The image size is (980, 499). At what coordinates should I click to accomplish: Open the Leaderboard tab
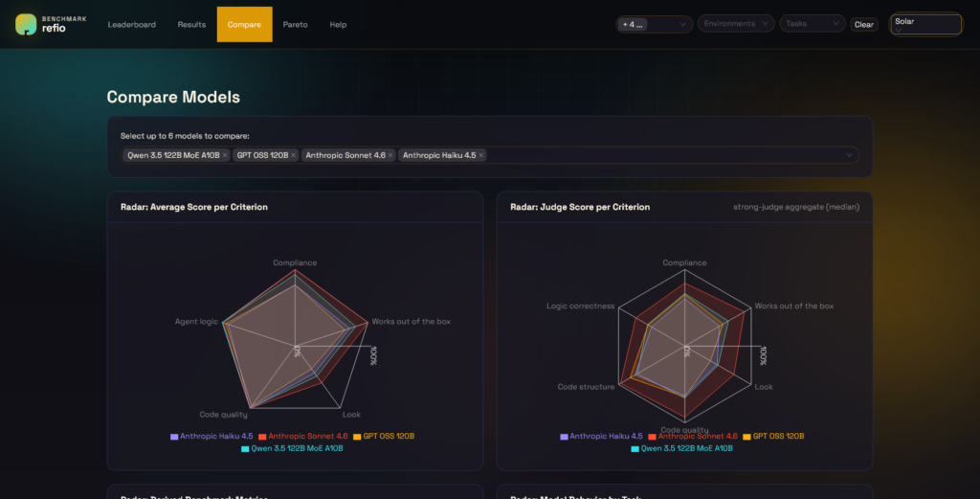[132, 24]
